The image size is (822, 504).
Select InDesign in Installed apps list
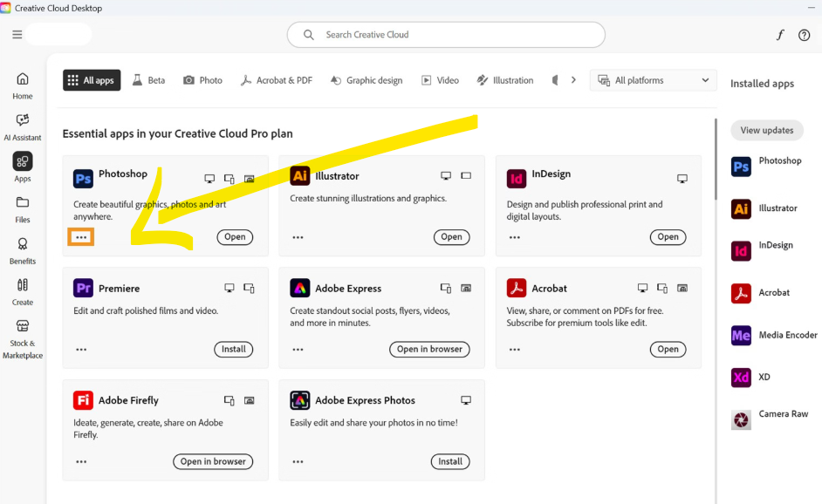[x=763, y=250]
